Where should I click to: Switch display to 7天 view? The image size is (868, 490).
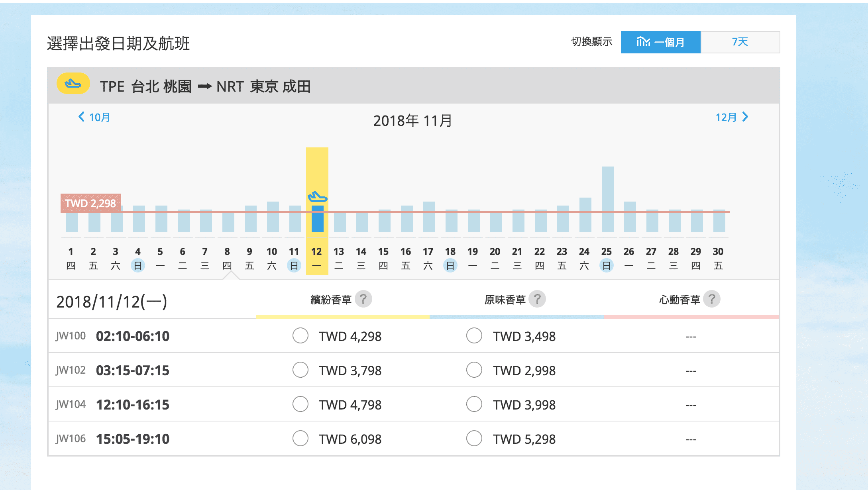[740, 42]
